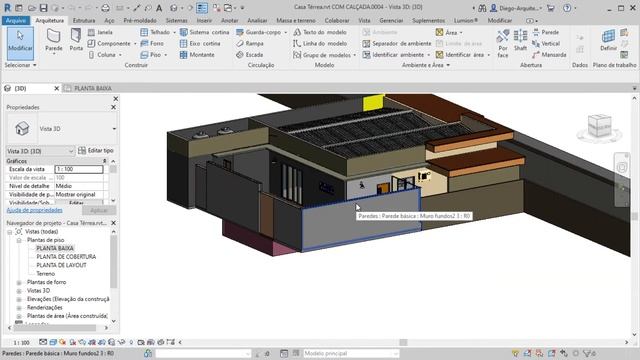Open the PLANTA BAIXA view tab
640x360 pixels.
pyautogui.click(x=93, y=88)
